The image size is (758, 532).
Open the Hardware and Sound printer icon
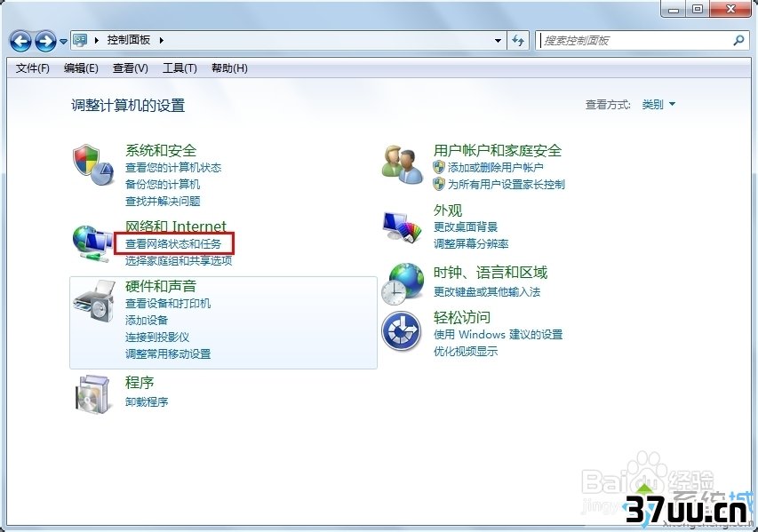tap(94, 300)
